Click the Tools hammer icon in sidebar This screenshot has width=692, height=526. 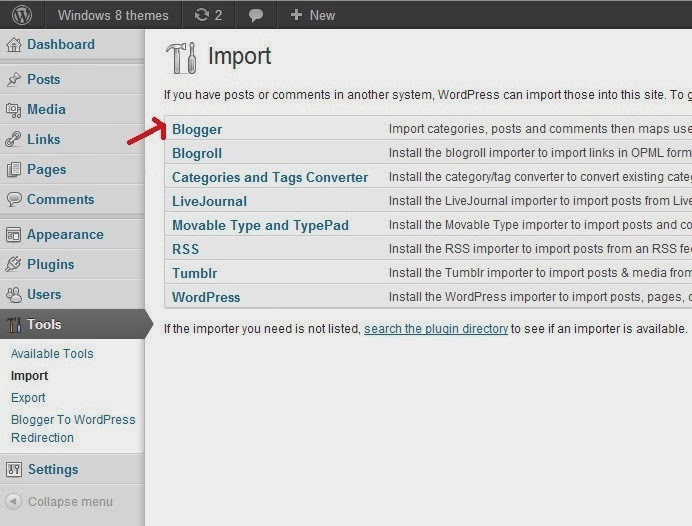pyautogui.click(x=14, y=325)
